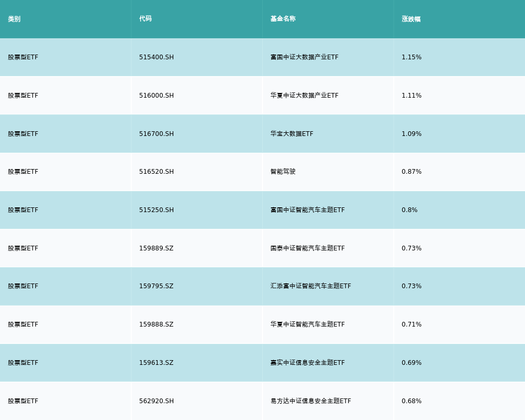Select fund 易方达中证信息安全主题ETF
Viewport: 525px width, 420px height.
click(311, 401)
